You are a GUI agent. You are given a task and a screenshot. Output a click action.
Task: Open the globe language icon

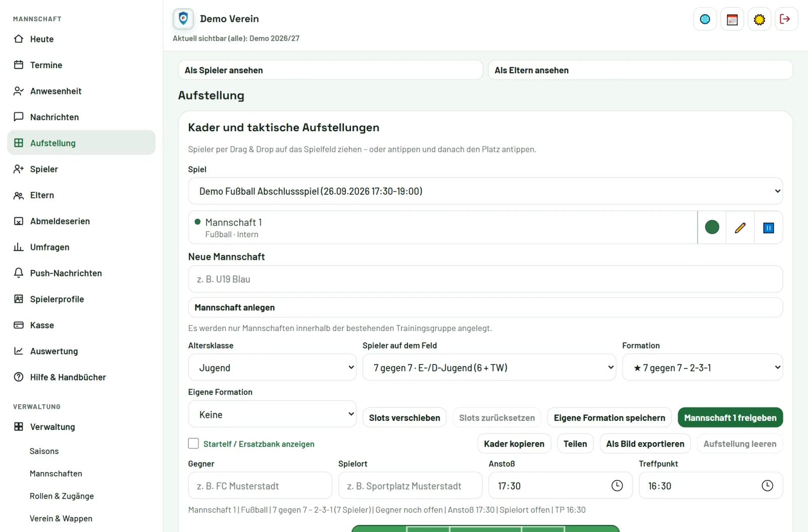coord(705,19)
